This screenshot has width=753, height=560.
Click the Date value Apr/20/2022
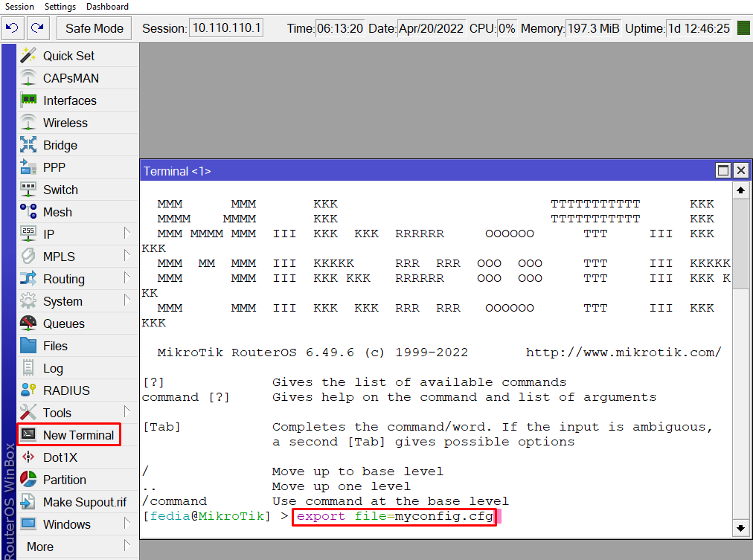432,28
